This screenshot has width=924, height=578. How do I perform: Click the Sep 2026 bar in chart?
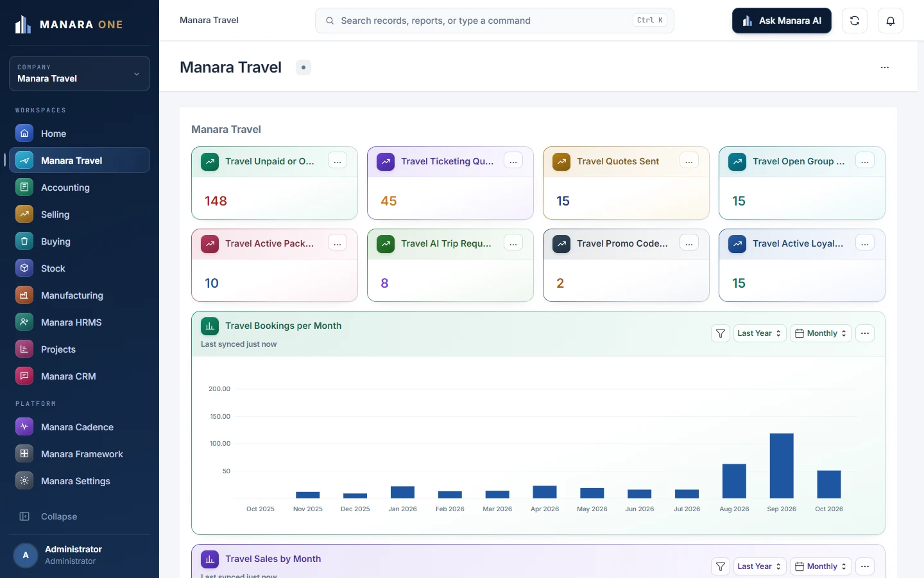click(x=782, y=466)
